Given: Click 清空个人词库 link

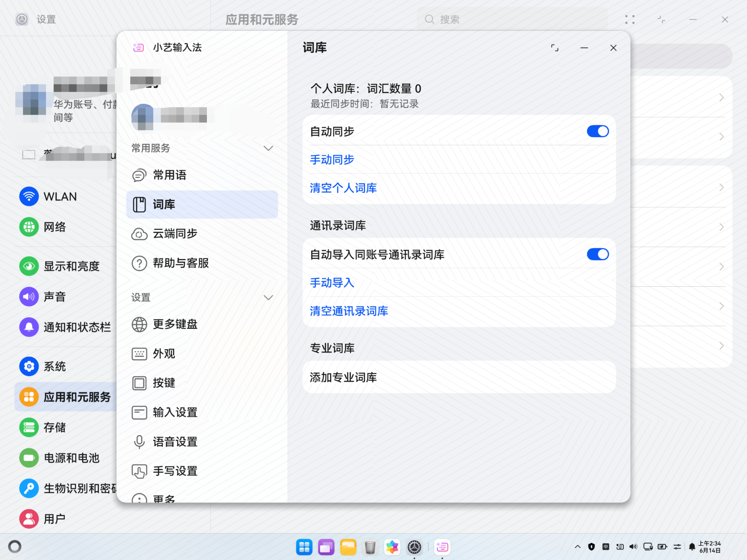Looking at the screenshot, I should [343, 188].
